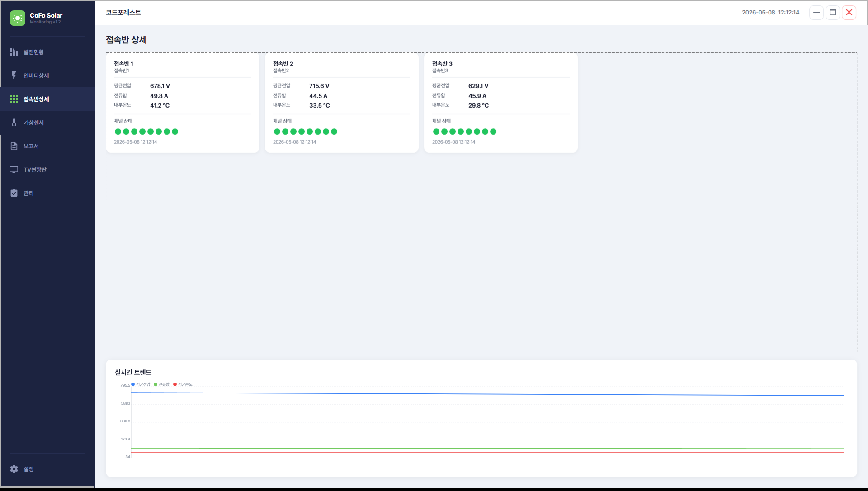Click the 접속반3 subtitle under 접속반 3
The image size is (868, 491).
pyautogui.click(x=440, y=70)
